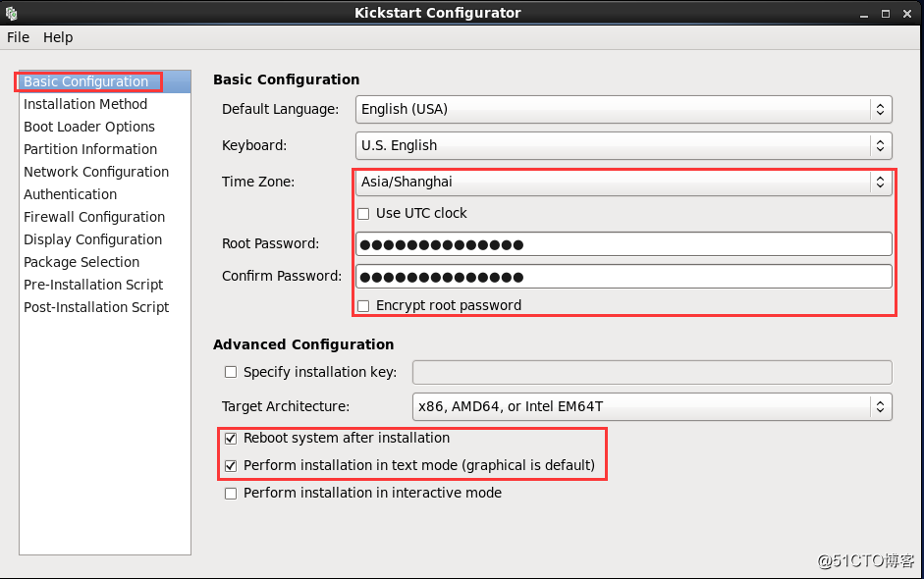The image size is (924, 579).
Task: Open Network Configuration section
Action: pos(105,172)
